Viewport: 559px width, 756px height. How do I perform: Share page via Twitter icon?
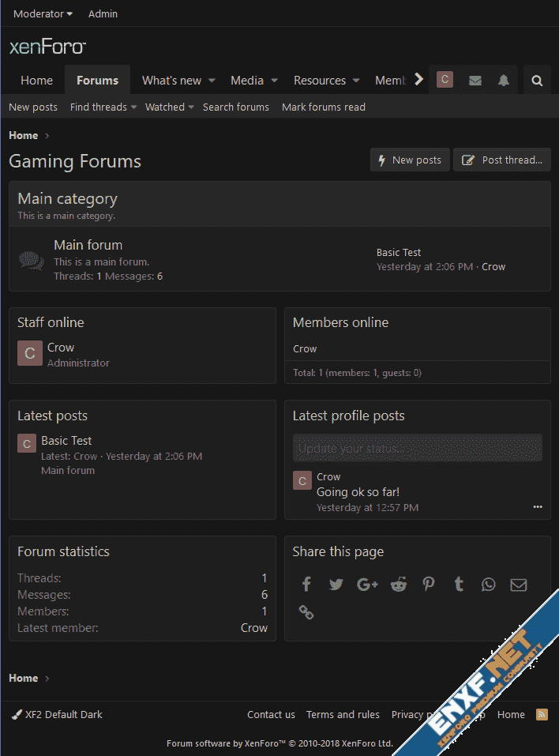click(336, 585)
